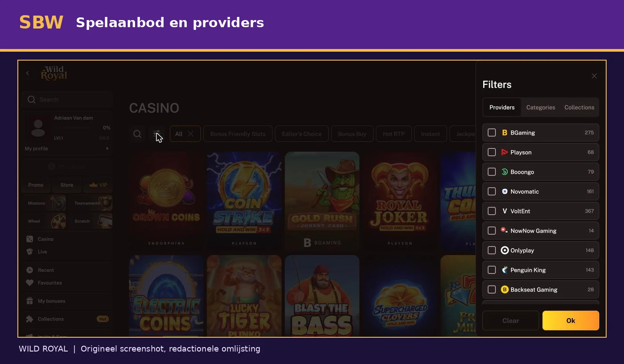This screenshot has height=364, width=624.
Task: Open the Gold Rush Johnny Cash game
Action: point(322,201)
